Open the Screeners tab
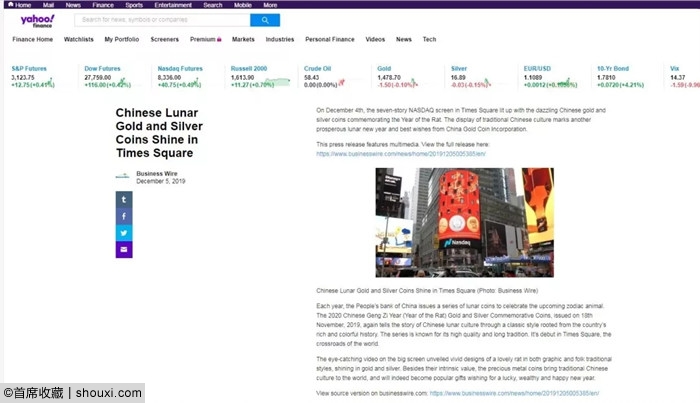The height and width of the screenshot is (403, 700). (165, 39)
